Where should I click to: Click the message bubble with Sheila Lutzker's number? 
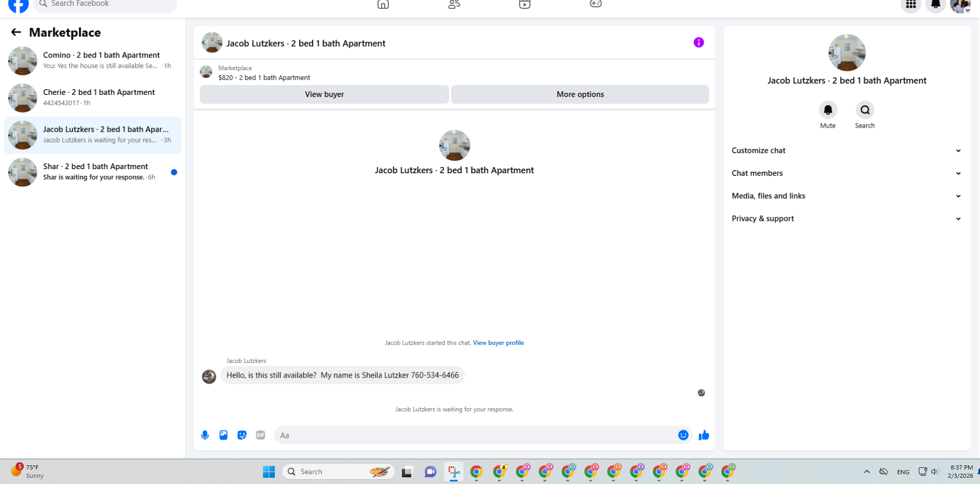[343, 375]
